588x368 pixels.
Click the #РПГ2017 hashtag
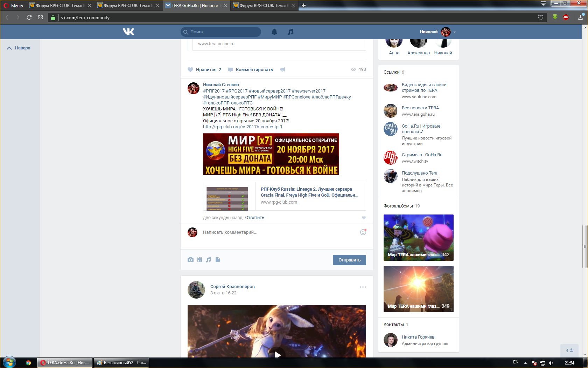(x=214, y=91)
